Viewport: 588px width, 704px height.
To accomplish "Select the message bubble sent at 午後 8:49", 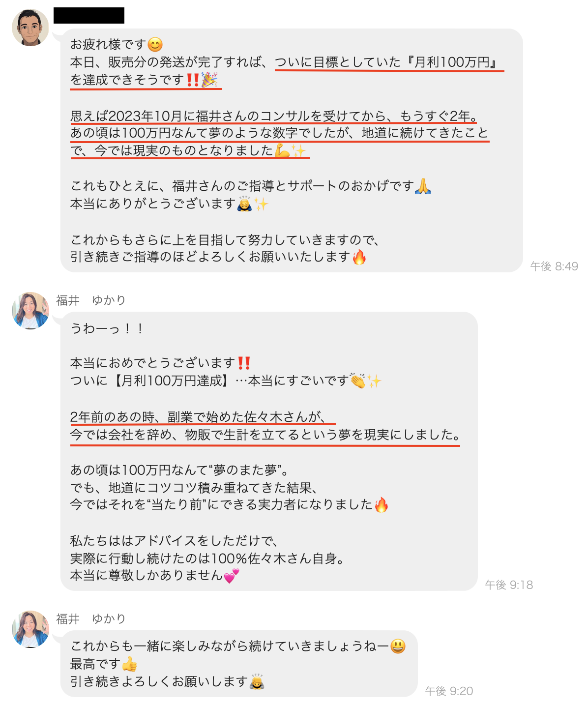I will pos(292,150).
